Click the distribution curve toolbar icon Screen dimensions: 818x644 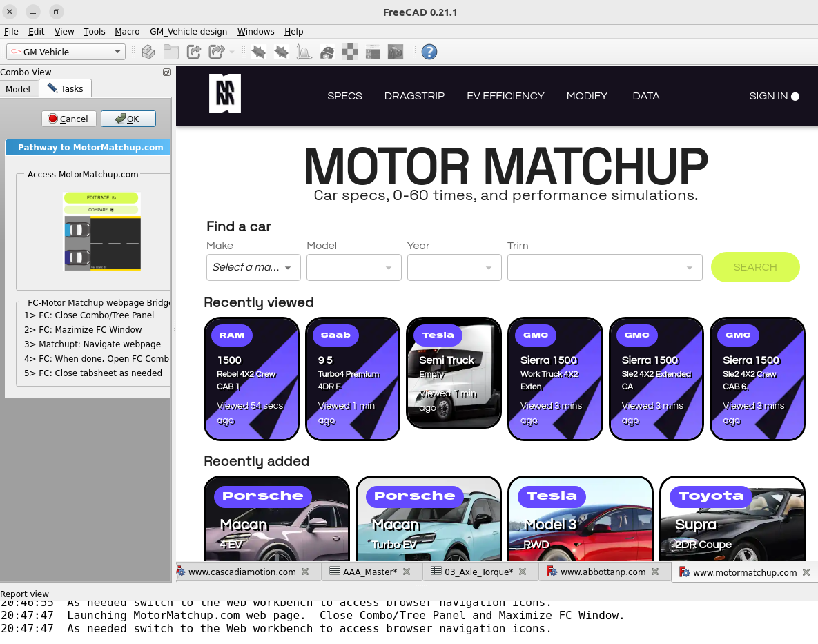pyautogui.click(x=304, y=52)
